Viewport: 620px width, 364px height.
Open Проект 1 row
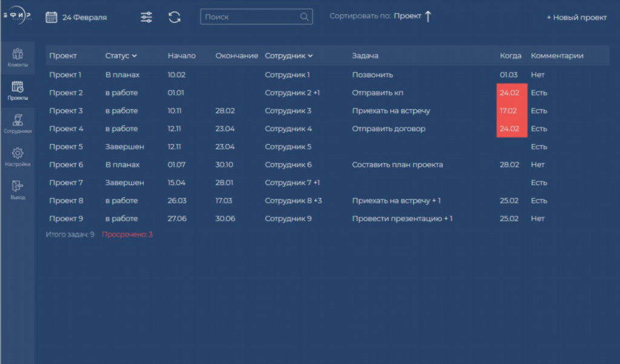click(x=328, y=74)
